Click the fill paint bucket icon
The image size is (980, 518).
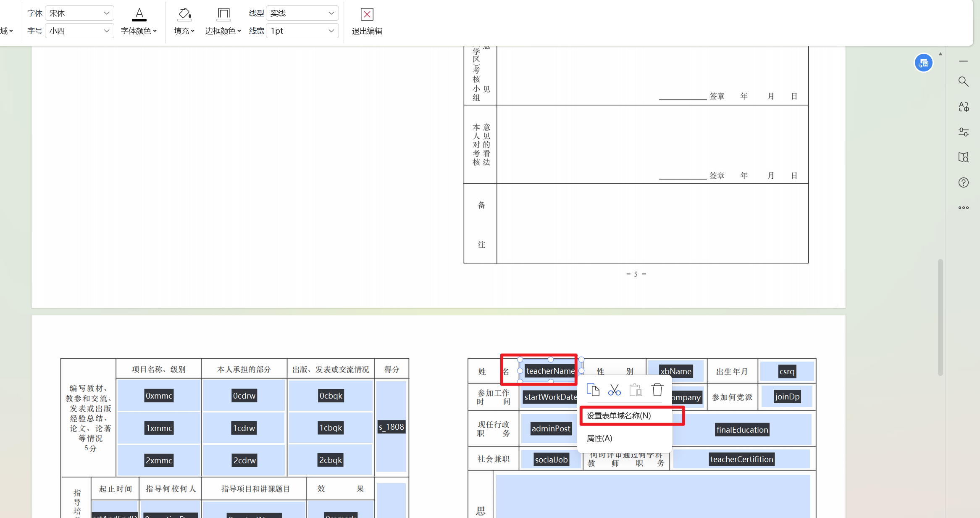(x=184, y=14)
